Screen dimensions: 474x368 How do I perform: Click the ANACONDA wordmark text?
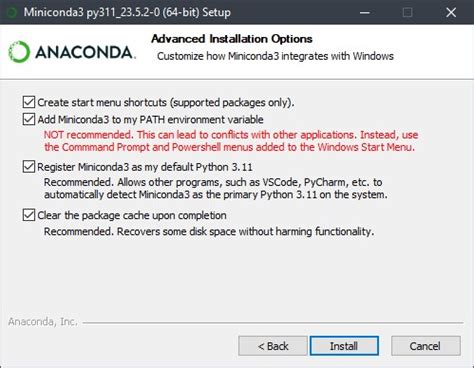pos(85,52)
